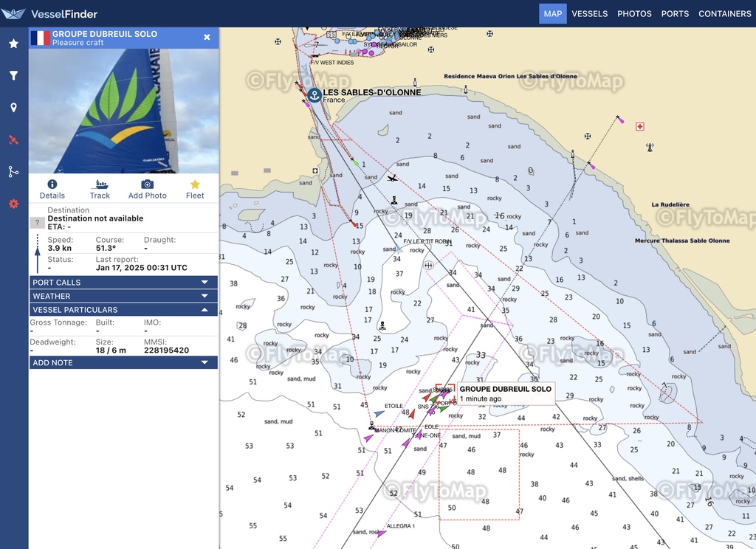Image resolution: width=756 pixels, height=549 pixels.
Task: Click the airplane icon on the map
Action: point(393,178)
